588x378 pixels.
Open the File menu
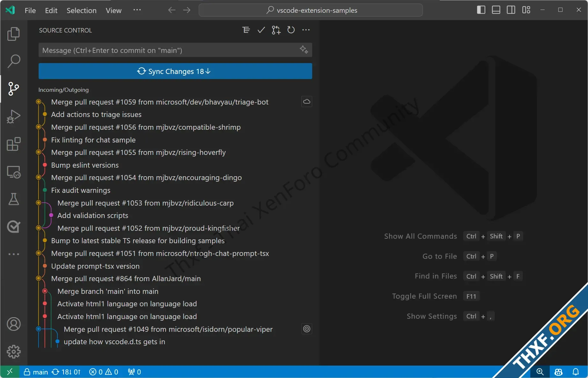30,11
